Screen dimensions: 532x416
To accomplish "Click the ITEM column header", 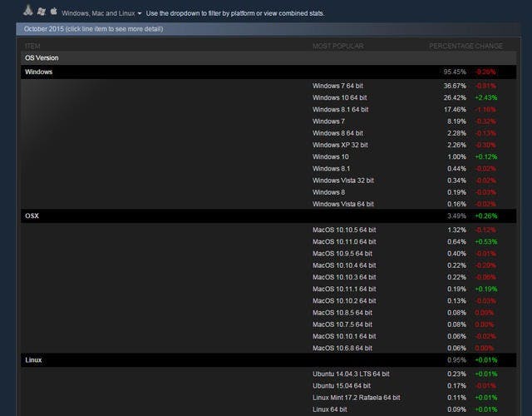I will tap(32, 46).
